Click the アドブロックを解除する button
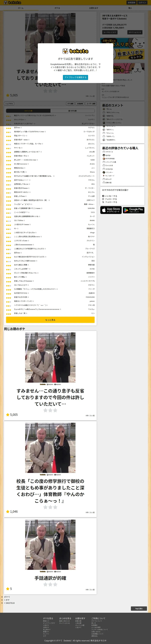Image resolution: width=151 pixels, height=644 pixels. point(75,77)
